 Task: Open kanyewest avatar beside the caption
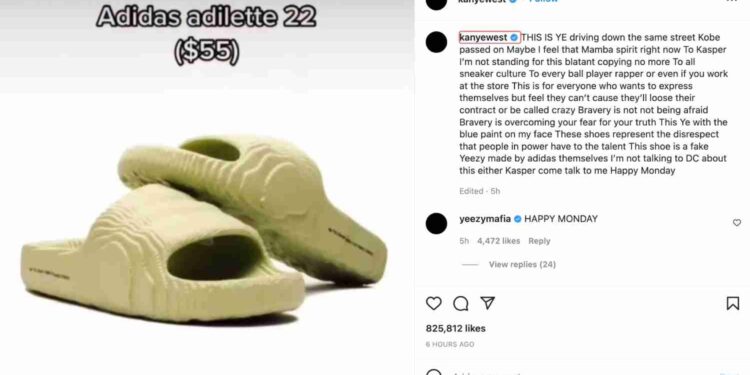click(x=436, y=42)
